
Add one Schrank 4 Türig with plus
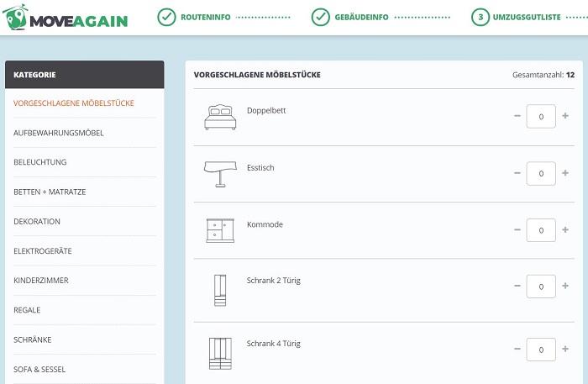click(x=565, y=349)
